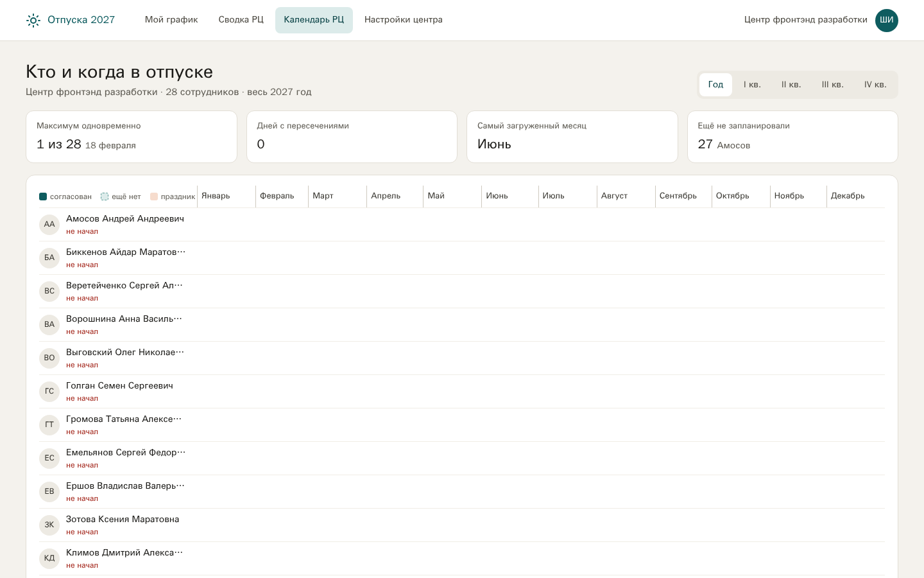Click Центр фронтэнд разработки in header
Screen dimensions: 924x578
point(806,20)
